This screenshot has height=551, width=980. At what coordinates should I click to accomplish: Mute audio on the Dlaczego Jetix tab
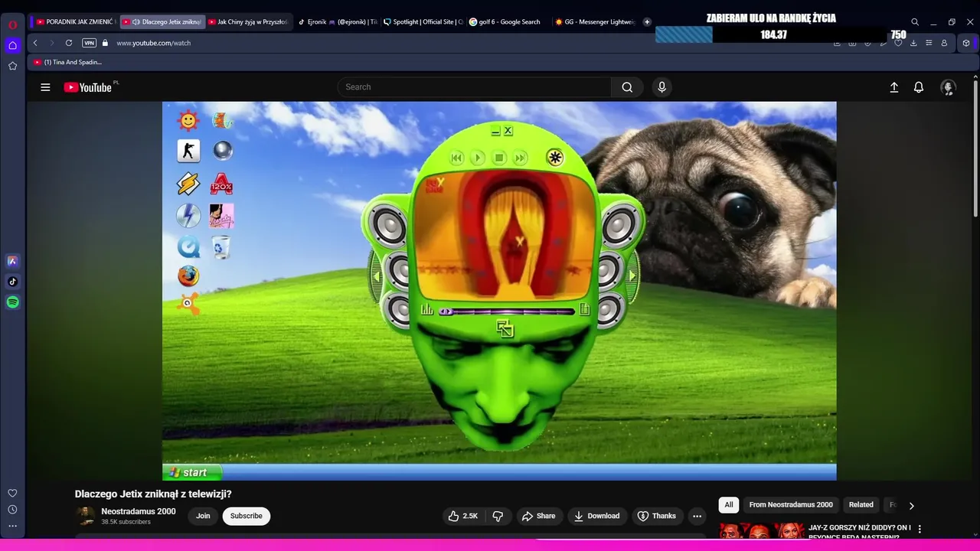(x=136, y=22)
